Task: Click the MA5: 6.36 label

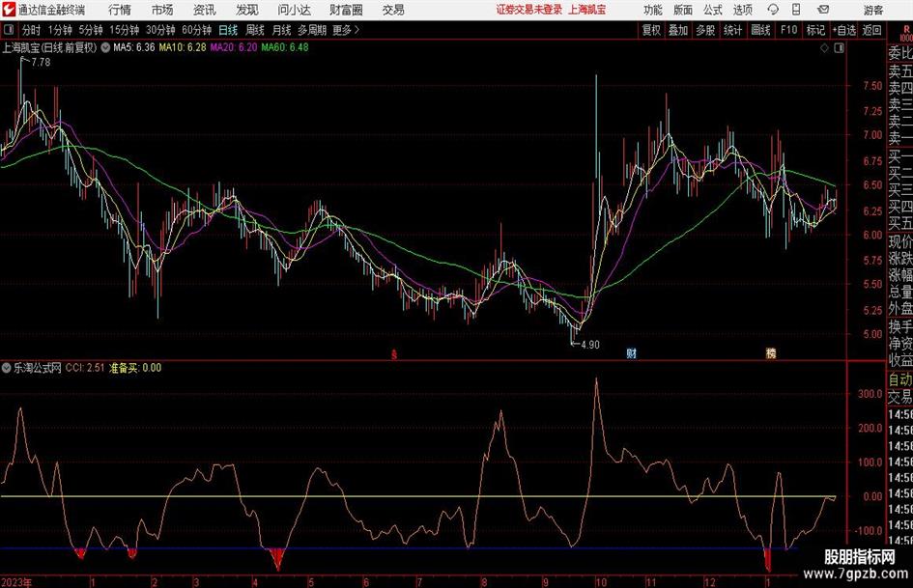Action: tap(134, 47)
